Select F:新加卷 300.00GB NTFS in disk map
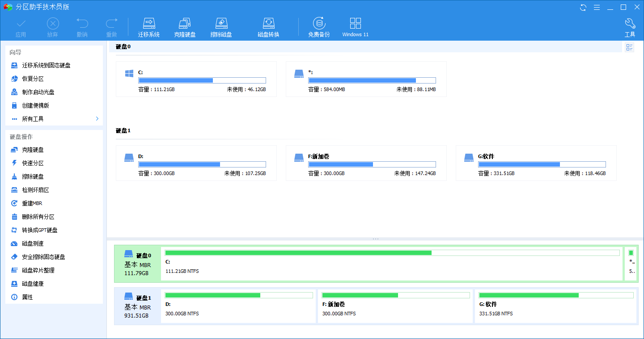The height and width of the screenshot is (339, 644). [x=396, y=306]
